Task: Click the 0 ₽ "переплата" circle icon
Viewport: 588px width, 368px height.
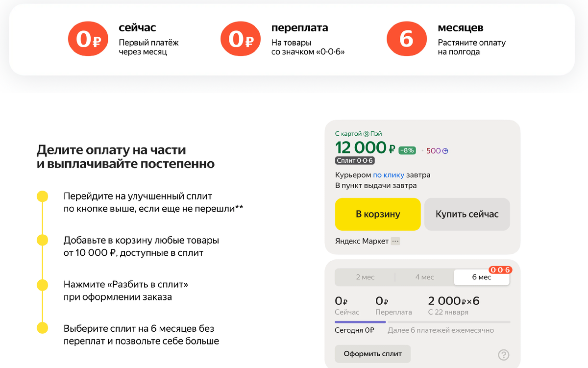Action: click(x=240, y=38)
